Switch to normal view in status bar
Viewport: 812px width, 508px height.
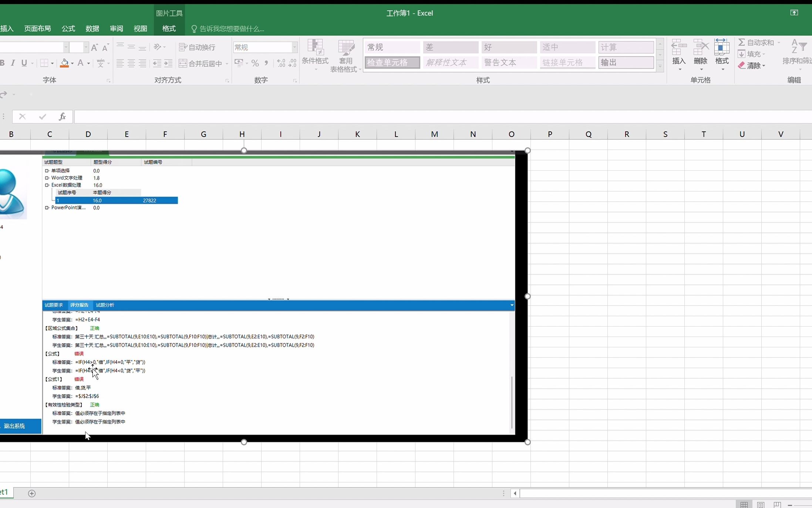pos(744,505)
